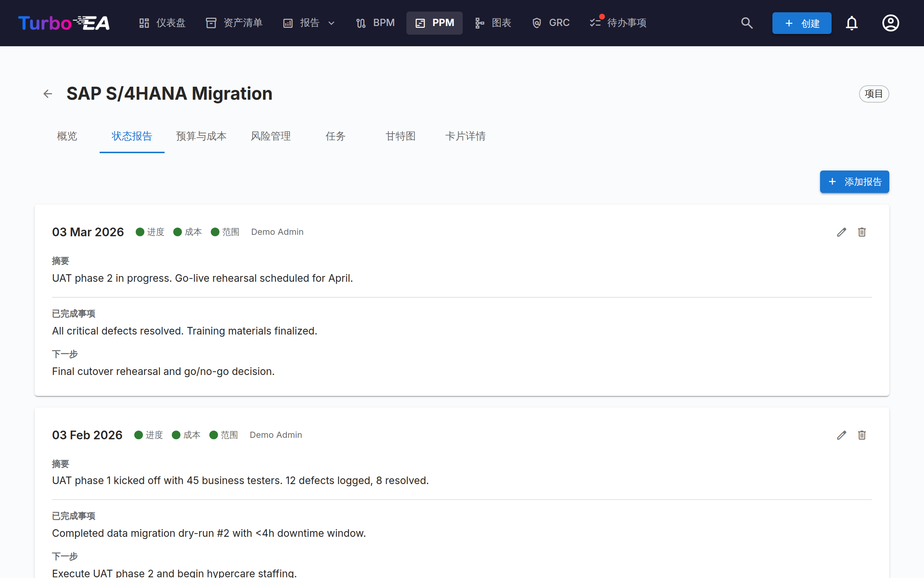Open the GRC section
This screenshot has height=578, width=924.
click(x=551, y=23)
